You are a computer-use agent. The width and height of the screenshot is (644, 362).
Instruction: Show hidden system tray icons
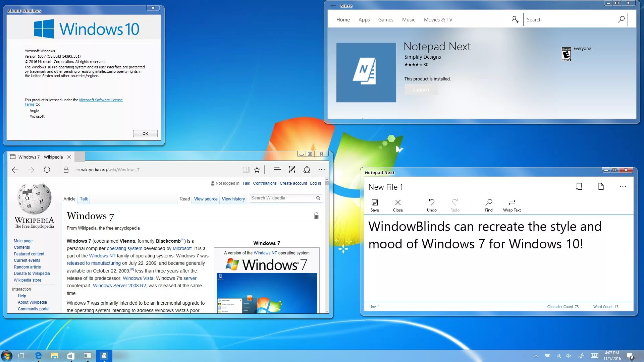535,356
